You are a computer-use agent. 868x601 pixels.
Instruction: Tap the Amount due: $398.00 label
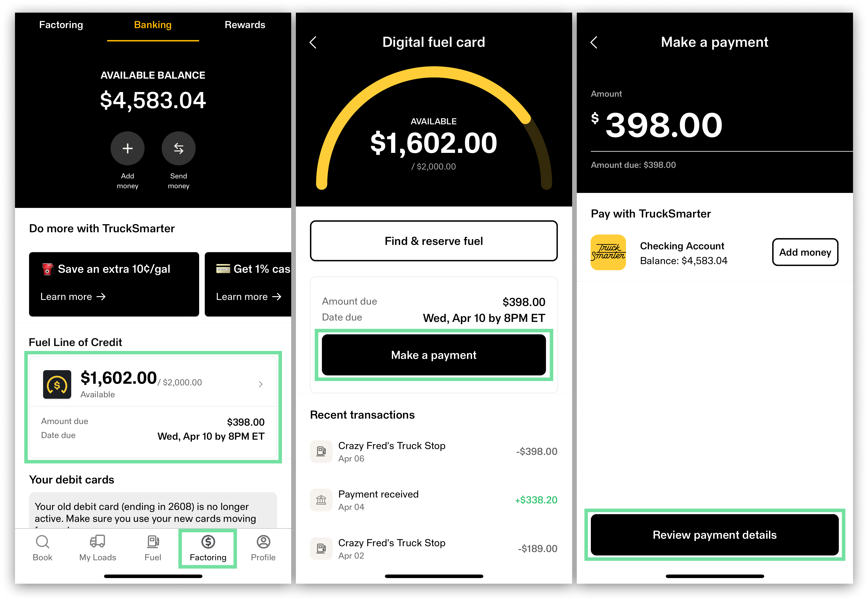[633, 165]
